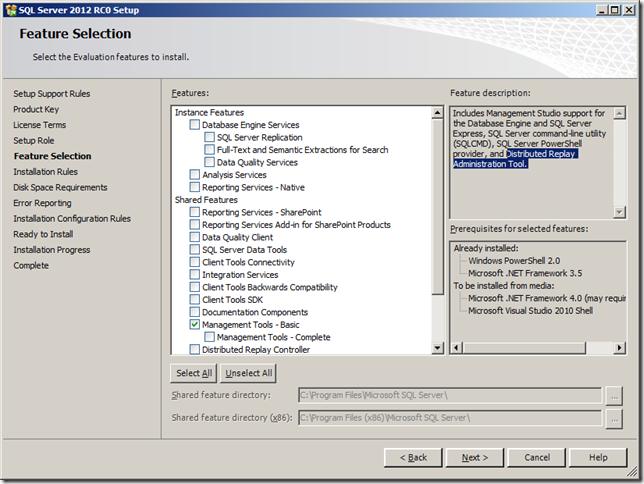
Task: Select the Setup Role step
Action: click(x=34, y=141)
